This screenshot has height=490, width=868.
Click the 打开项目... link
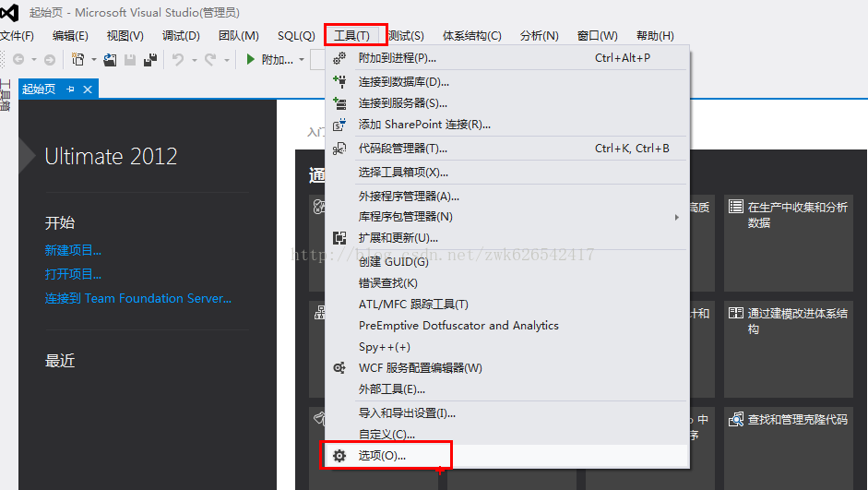[x=73, y=274]
